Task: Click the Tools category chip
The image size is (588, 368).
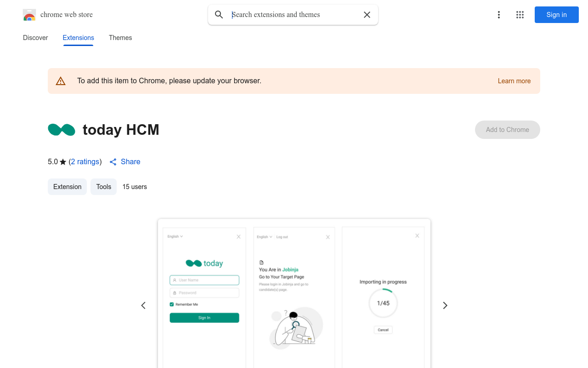Action: point(104,187)
